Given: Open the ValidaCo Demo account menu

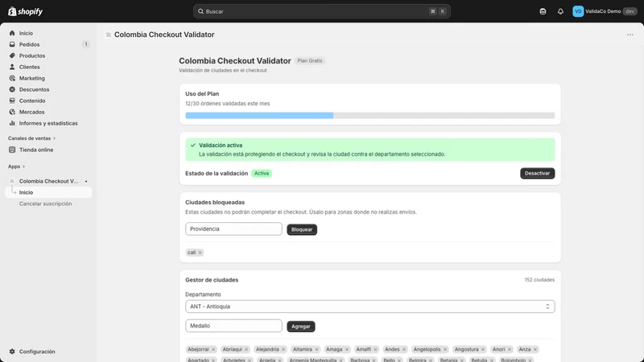Looking at the screenshot, I should [x=605, y=11].
